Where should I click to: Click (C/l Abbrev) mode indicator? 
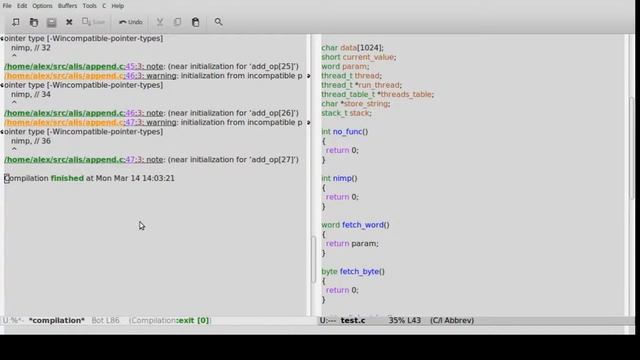click(x=452, y=320)
